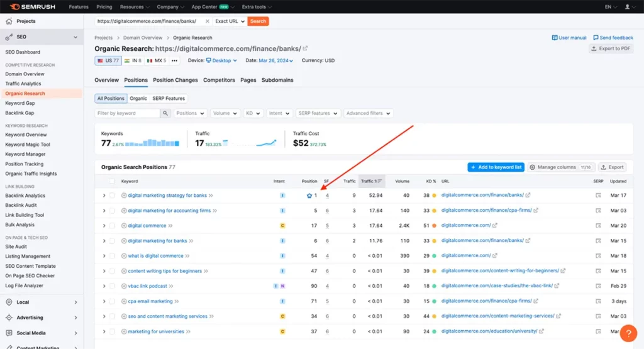Open the Positions filter dropdown
The image size is (644, 349).
click(190, 113)
